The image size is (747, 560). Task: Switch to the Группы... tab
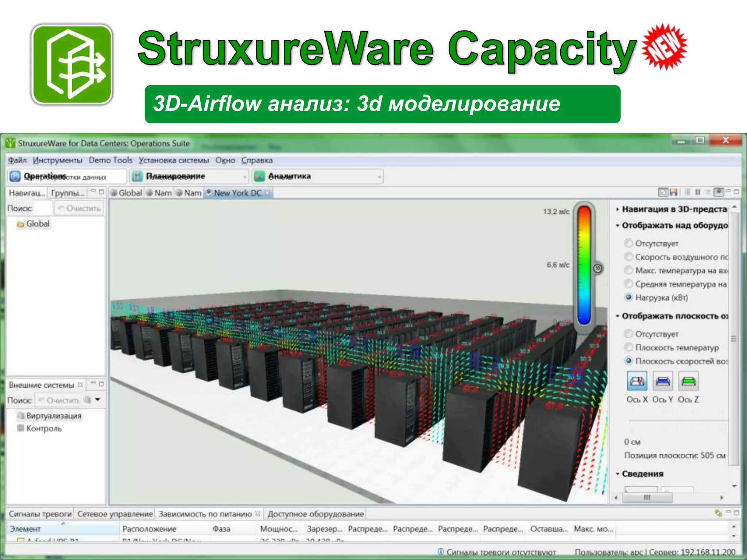point(68,193)
